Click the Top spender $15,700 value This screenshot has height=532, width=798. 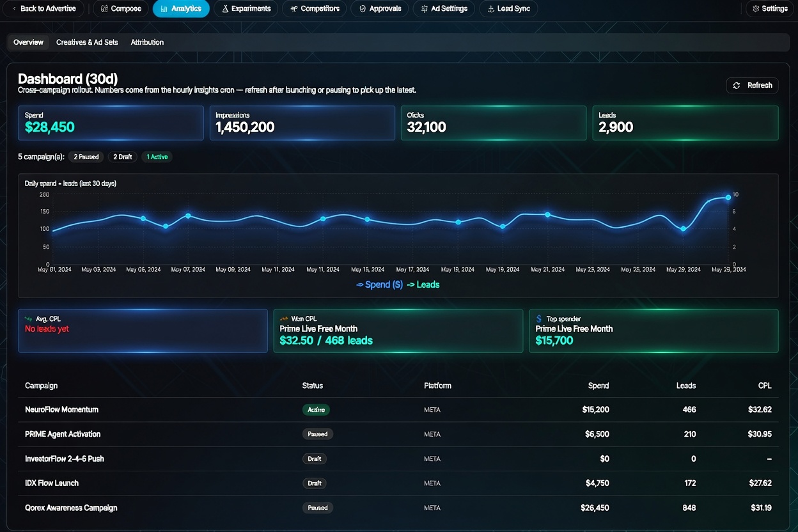point(554,341)
